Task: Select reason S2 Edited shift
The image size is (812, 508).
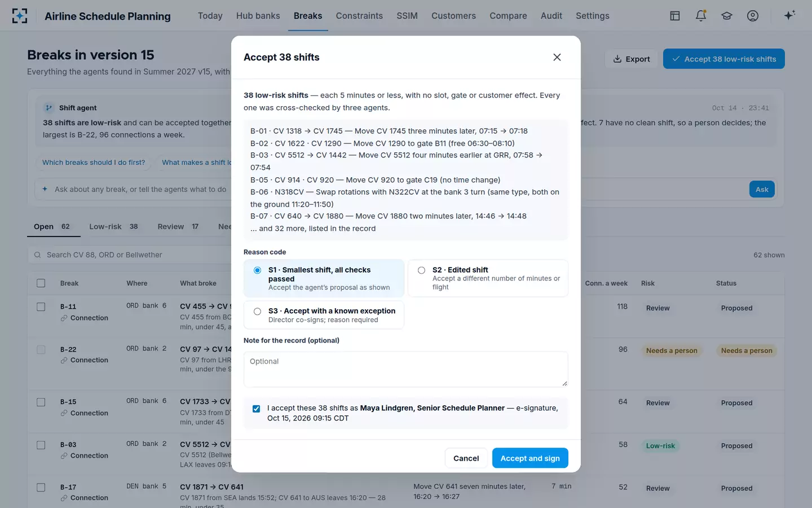Action: click(488, 278)
